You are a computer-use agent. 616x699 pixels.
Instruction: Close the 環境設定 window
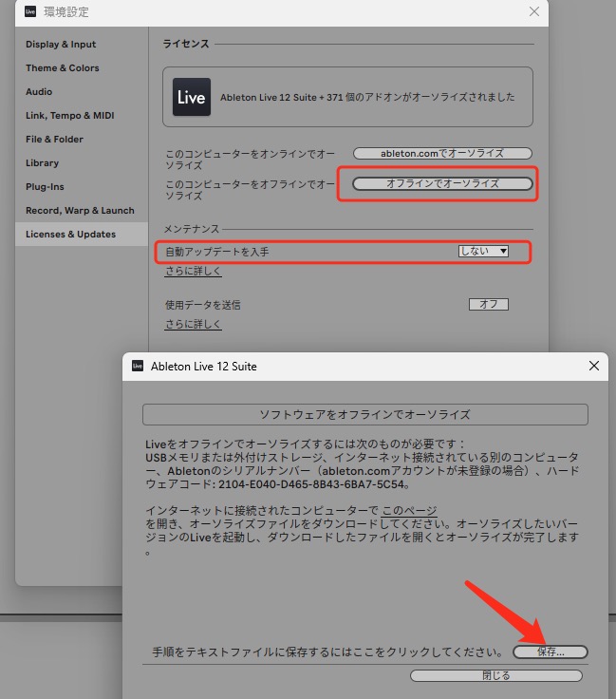pos(534,11)
